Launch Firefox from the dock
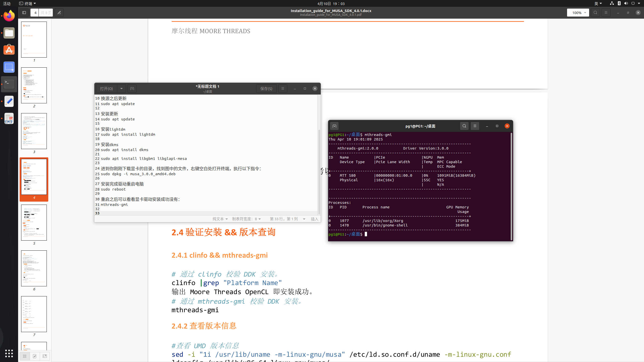Screen dimensions: 644x362 tap(9, 16)
